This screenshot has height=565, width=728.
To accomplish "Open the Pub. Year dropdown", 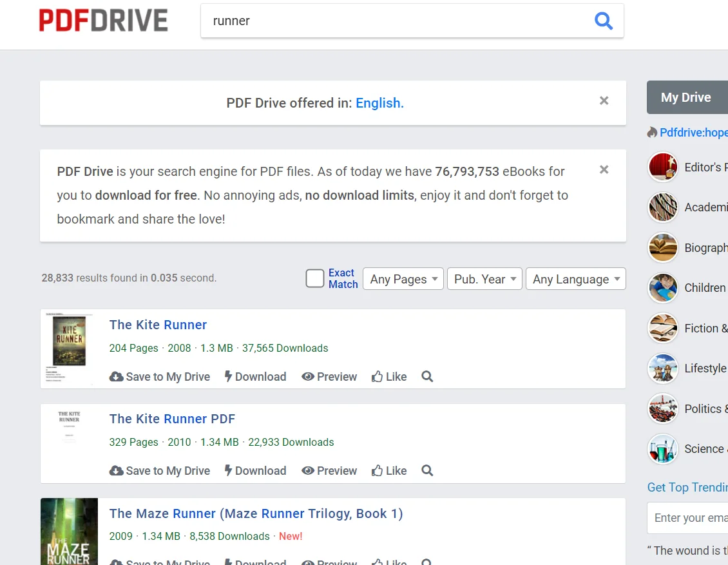I will click(x=484, y=279).
